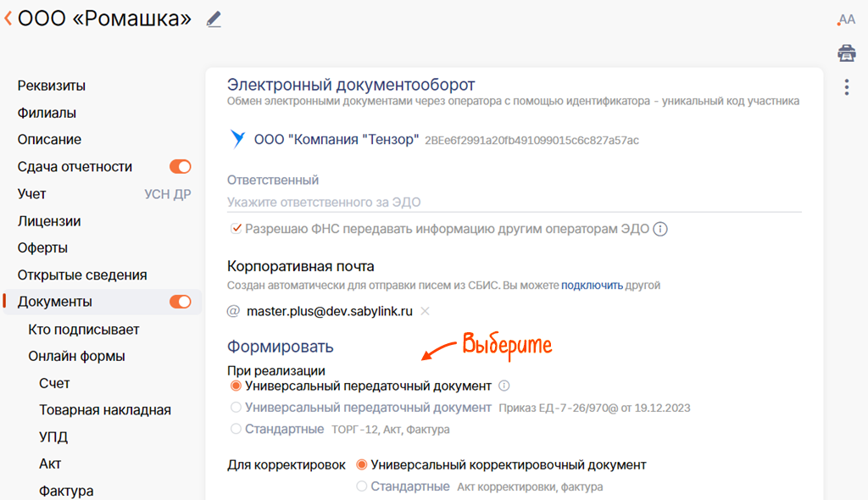The image size is (868, 500).
Task: Open the Реквизиты section
Action: [52, 86]
